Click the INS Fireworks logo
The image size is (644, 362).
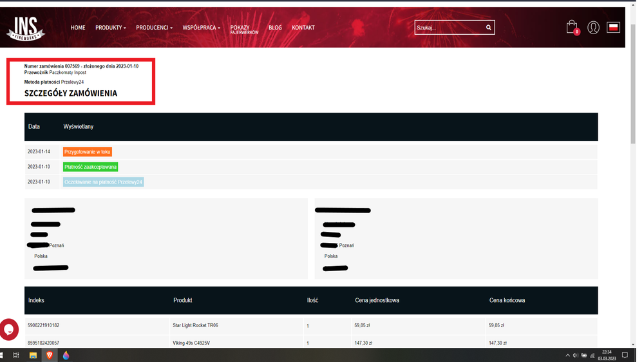tap(26, 28)
